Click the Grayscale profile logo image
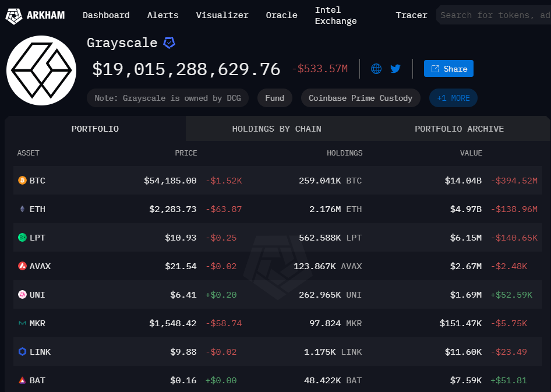The width and height of the screenshot is (551, 392). (41, 70)
